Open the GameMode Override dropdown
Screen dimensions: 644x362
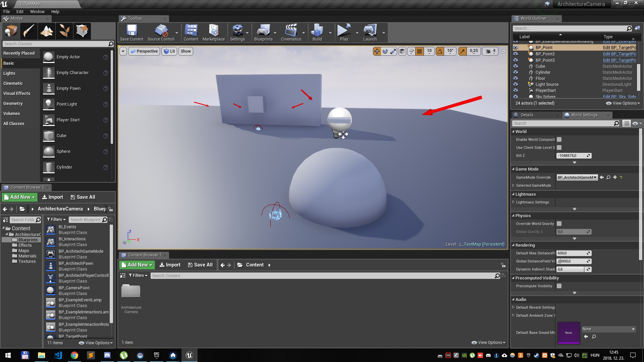click(577, 177)
